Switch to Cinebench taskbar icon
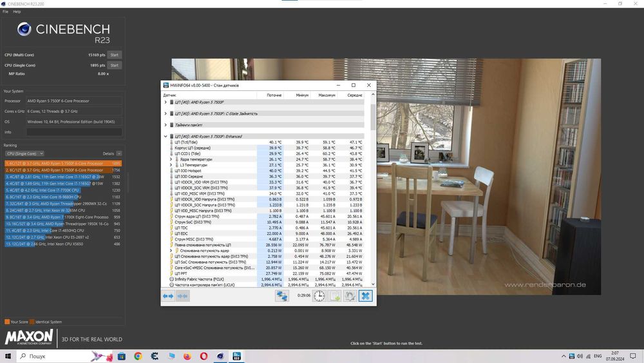Image resolution: width=644 pixels, height=363 pixels. pyautogui.click(x=220, y=357)
